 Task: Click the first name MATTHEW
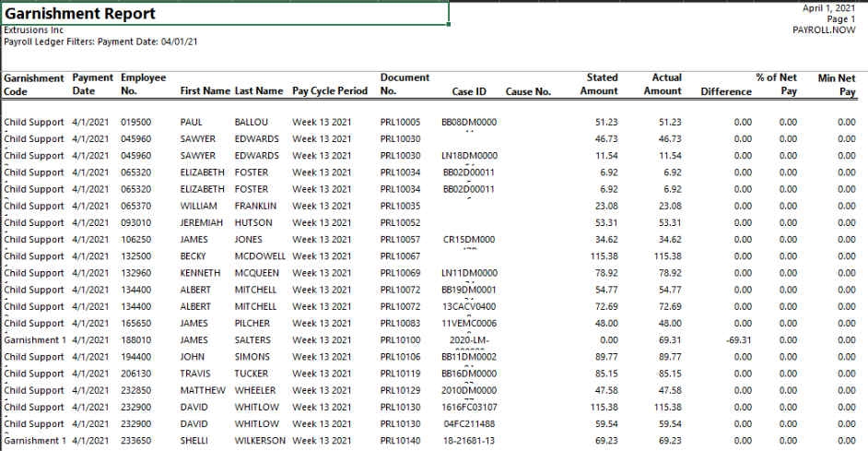pos(203,390)
